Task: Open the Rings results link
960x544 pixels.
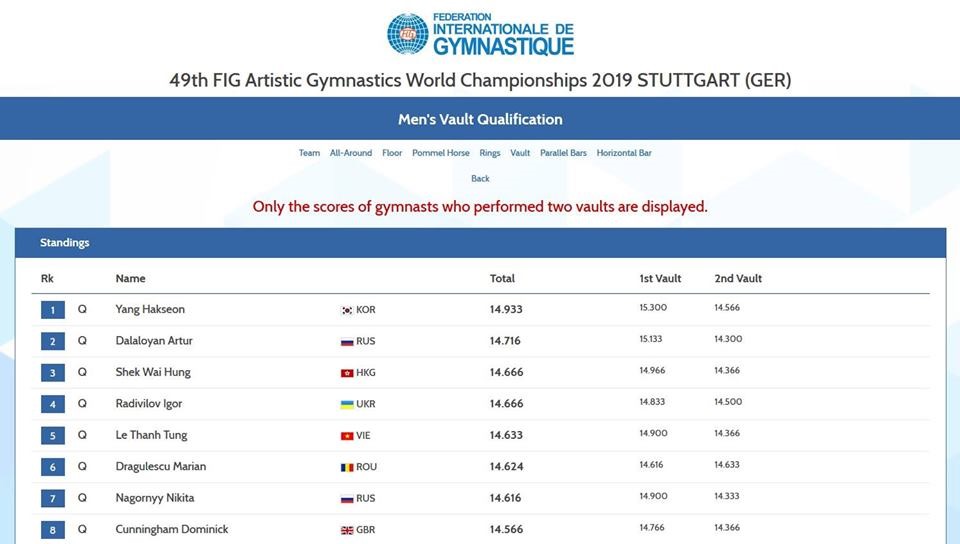Action: pos(490,153)
